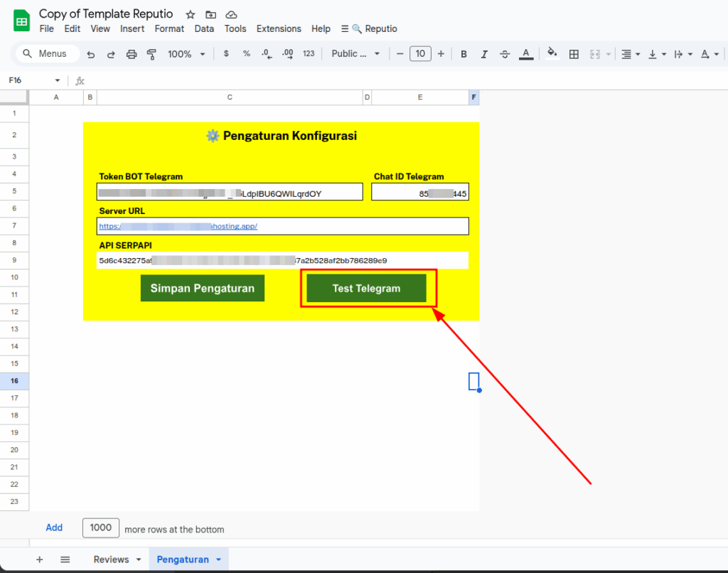Toggle italic formatting
The image size is (728, 573).
click(x=484, y=54)
